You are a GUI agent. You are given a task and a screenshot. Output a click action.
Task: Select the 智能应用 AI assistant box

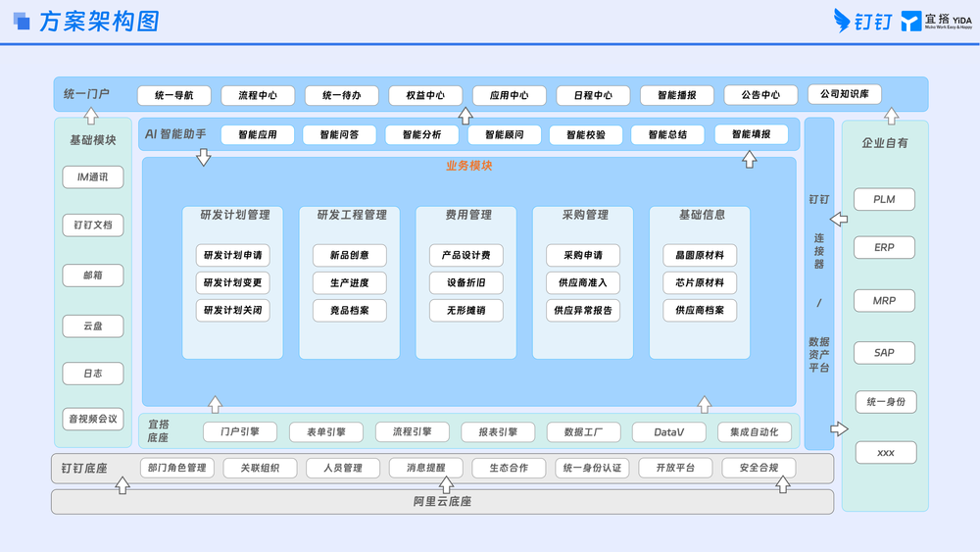click(x=258, y=134)
